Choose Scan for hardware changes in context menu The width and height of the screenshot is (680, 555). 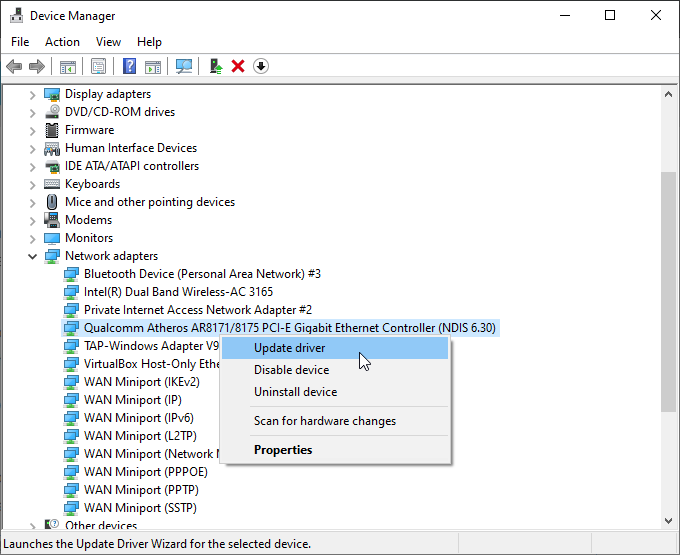click(335, 421)
